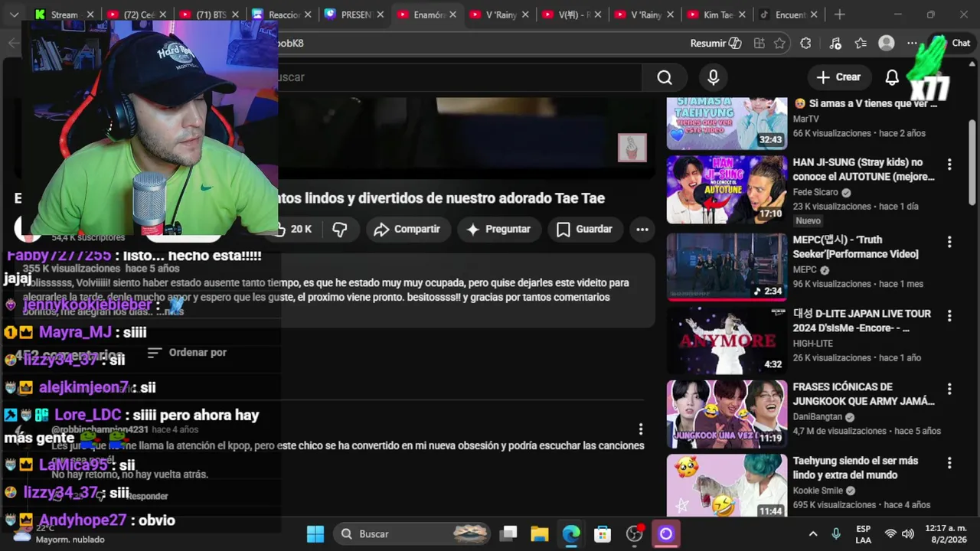Viewport: 980px width, 551px height.
Task: Click the taskbar Buscar search box
Action: [x=413, y=534]
